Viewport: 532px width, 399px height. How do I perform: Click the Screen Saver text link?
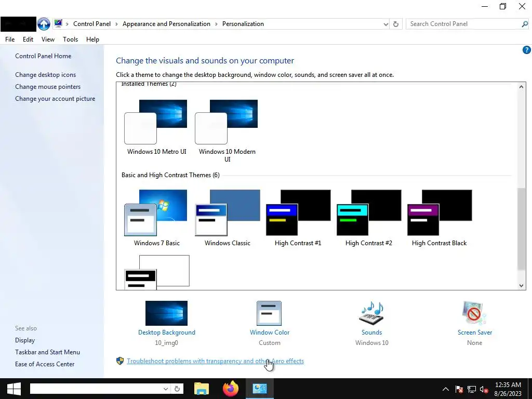pos(475,332)
